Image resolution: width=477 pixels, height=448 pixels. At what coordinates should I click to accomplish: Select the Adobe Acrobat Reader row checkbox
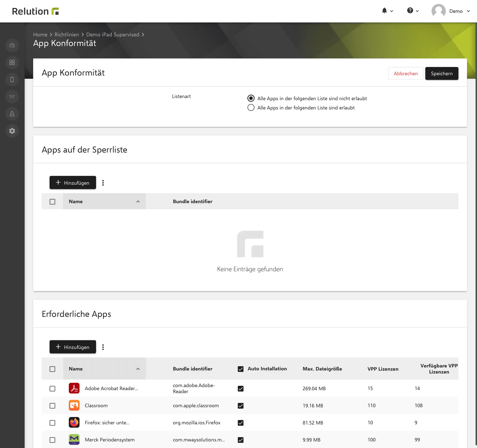[x=52, y=388]
